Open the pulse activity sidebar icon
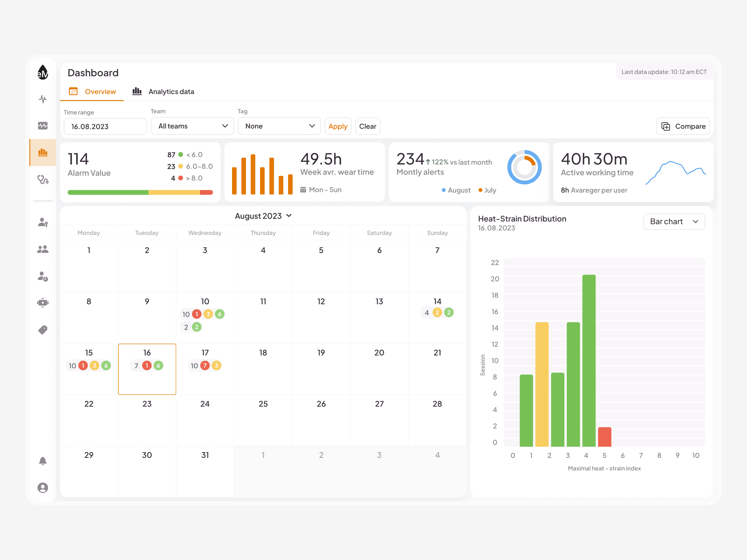The image size is (747, 560). click(x=42, y=99)
